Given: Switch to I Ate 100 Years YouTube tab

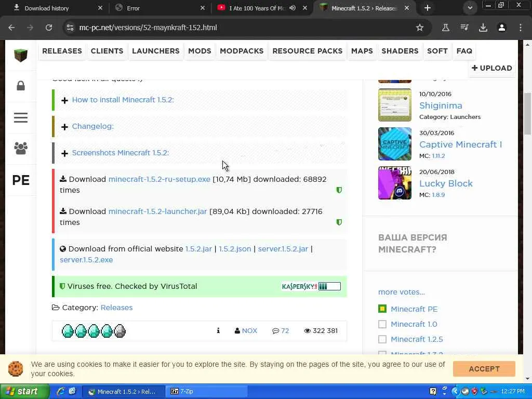Looking at the screenshot, I should pyautogui.click(x=256, y=8).
